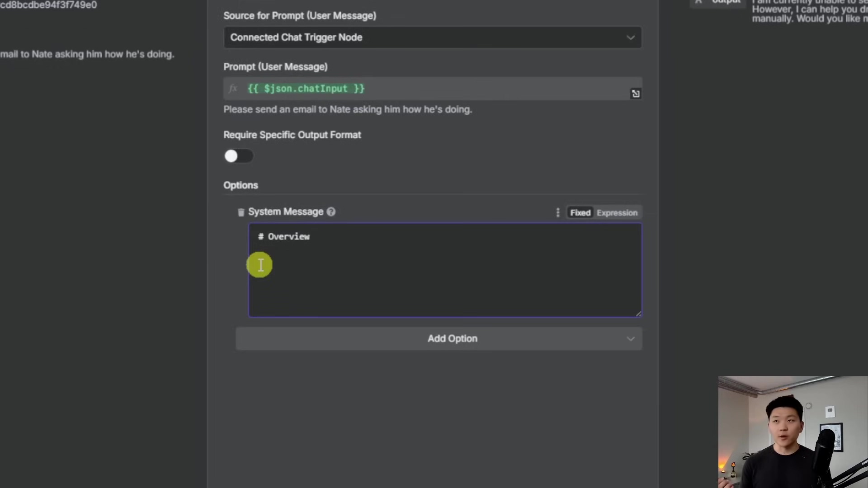Click the resolved prompt preview about emailing Nate
The height and width of the screenshot is (488, 868).
(x=347, y=109)
